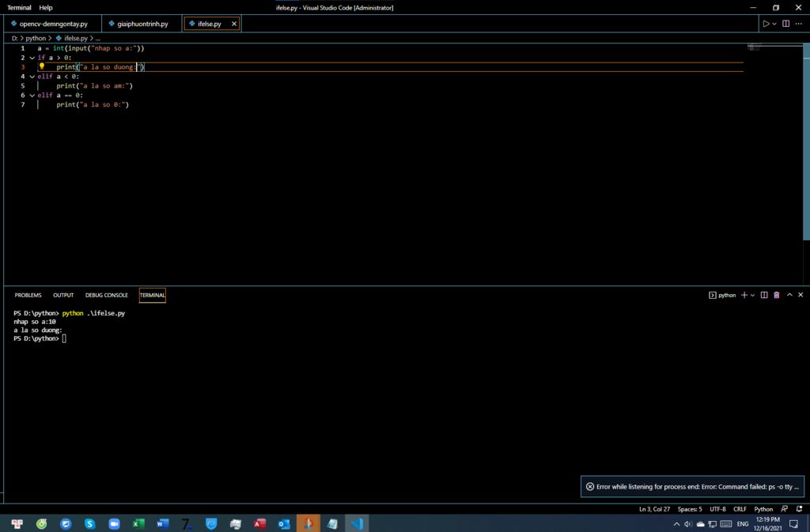
Task: Select the language mode 'Python' in status bar
Action: point(763,509)
